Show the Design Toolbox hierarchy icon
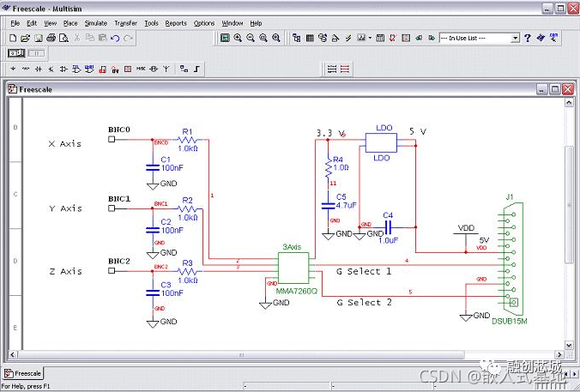This screenshot has width=580, height=392. [297, 38]
